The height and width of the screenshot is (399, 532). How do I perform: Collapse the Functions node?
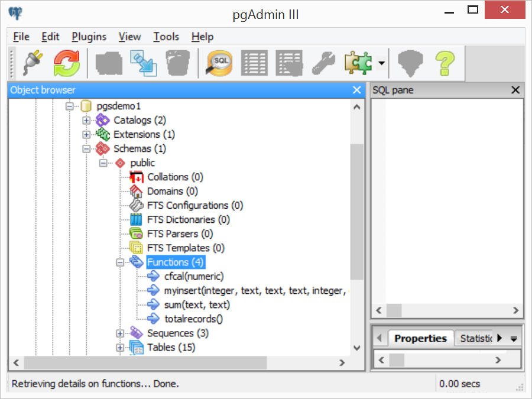[120, 262]
